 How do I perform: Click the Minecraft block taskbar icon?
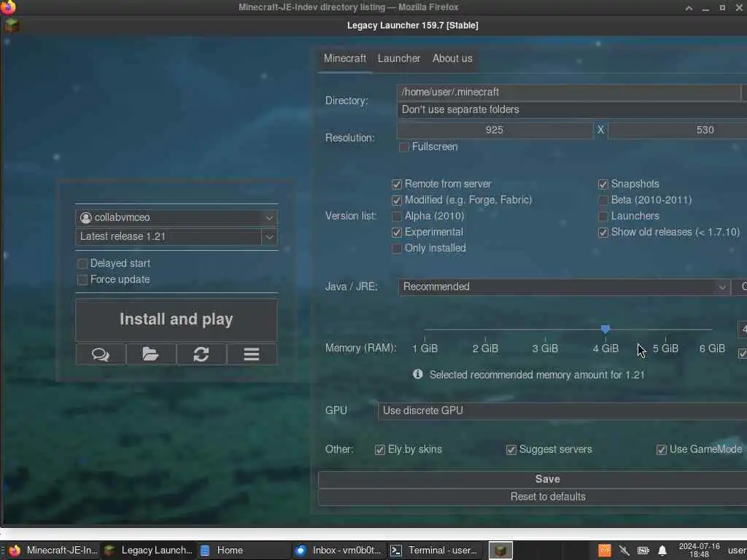tap(500, 551)
